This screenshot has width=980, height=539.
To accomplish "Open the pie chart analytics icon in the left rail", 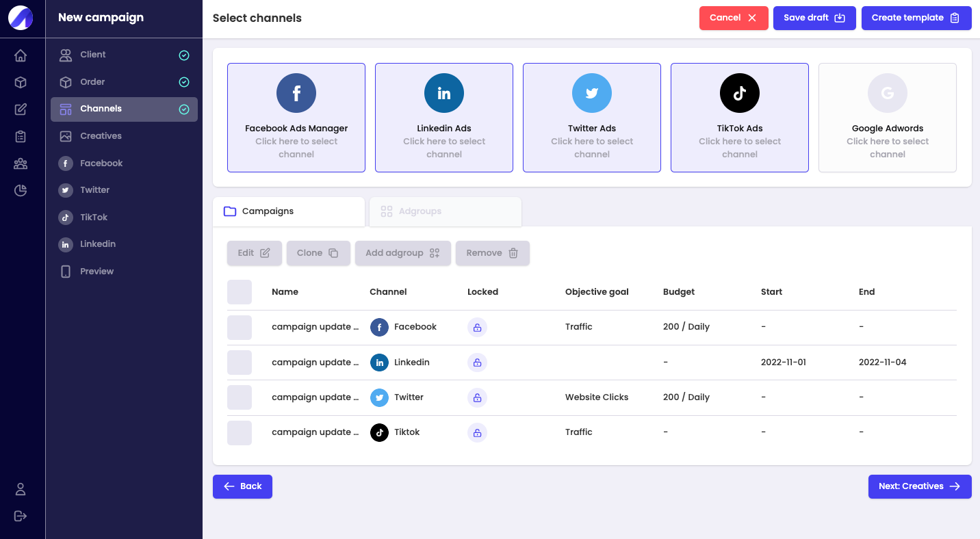I will click(21, 191).
